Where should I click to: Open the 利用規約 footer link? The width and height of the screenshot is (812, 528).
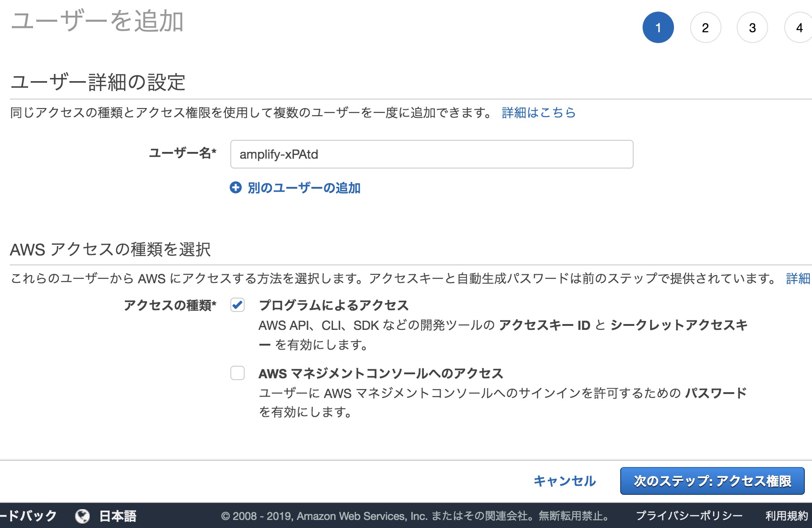pos(786,516)
